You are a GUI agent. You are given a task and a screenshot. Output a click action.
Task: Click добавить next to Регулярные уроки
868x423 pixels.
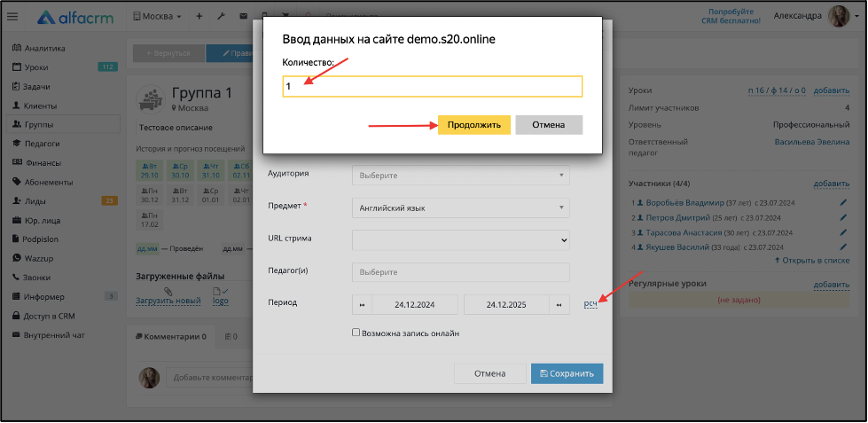coord(832,285)
